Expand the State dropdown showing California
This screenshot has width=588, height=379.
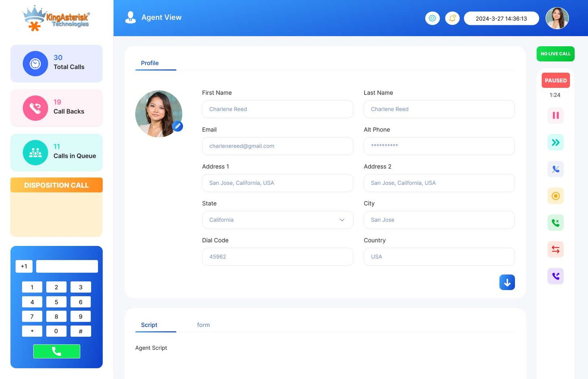tap(277, 220)
